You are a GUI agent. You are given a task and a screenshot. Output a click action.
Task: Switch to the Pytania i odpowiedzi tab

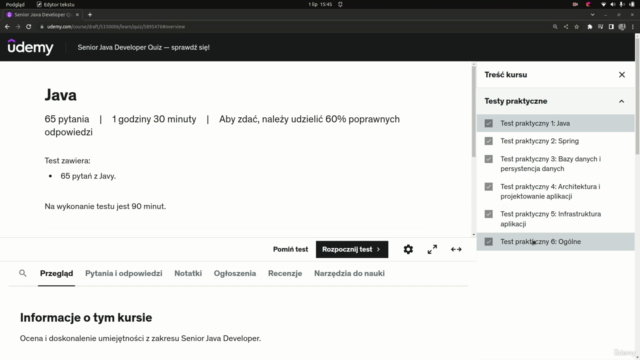(x=124, y=273)
